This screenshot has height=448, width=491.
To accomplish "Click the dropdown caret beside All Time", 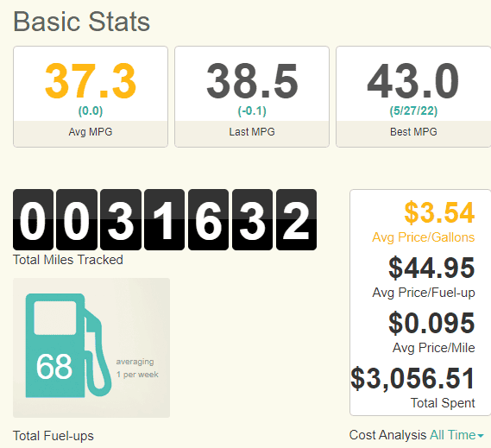I will (481, 436).
